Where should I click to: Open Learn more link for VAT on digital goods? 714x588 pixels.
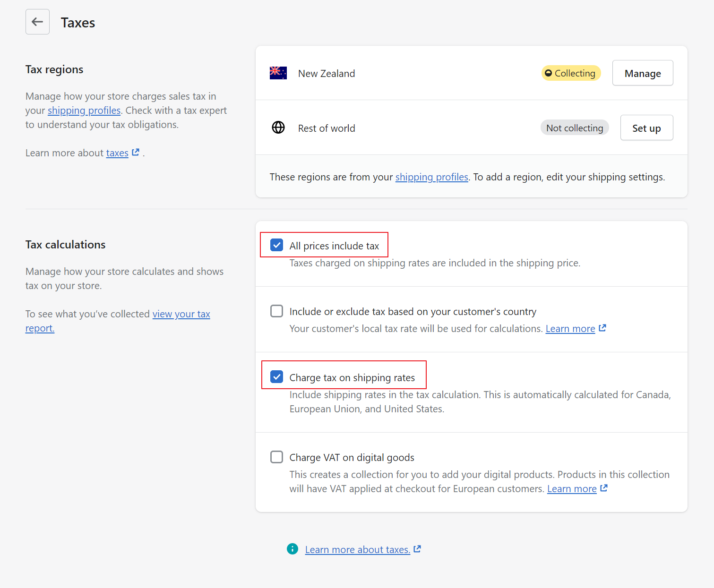click(572, 489)
